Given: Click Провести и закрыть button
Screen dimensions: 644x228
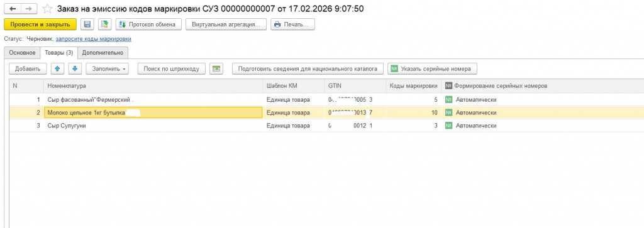Looking at the screenshot, I should coord(40,24).
